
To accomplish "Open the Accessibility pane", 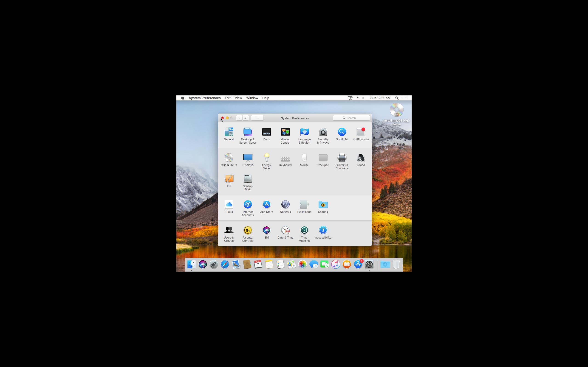I will (323, 230).
